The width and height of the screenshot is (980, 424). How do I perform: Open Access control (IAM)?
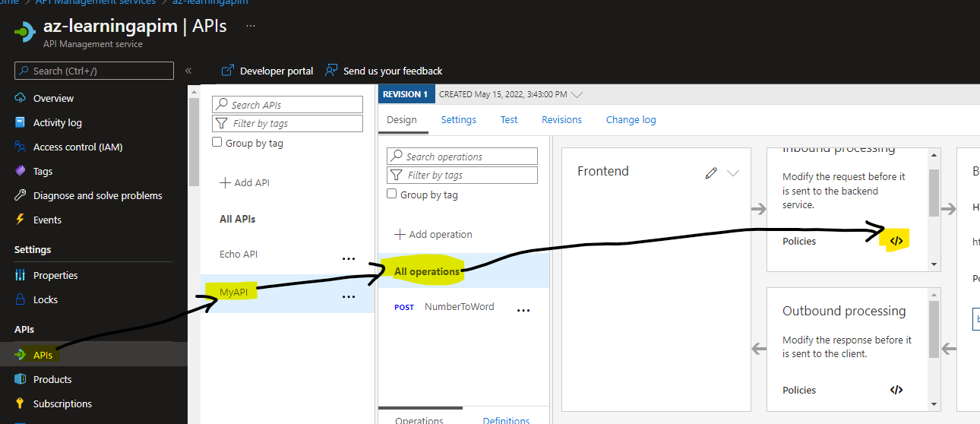(77, 147)
